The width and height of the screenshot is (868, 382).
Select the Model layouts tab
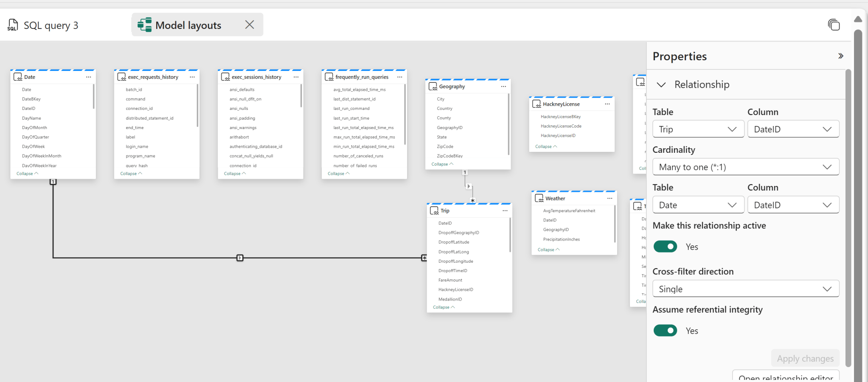coord(188,25)
